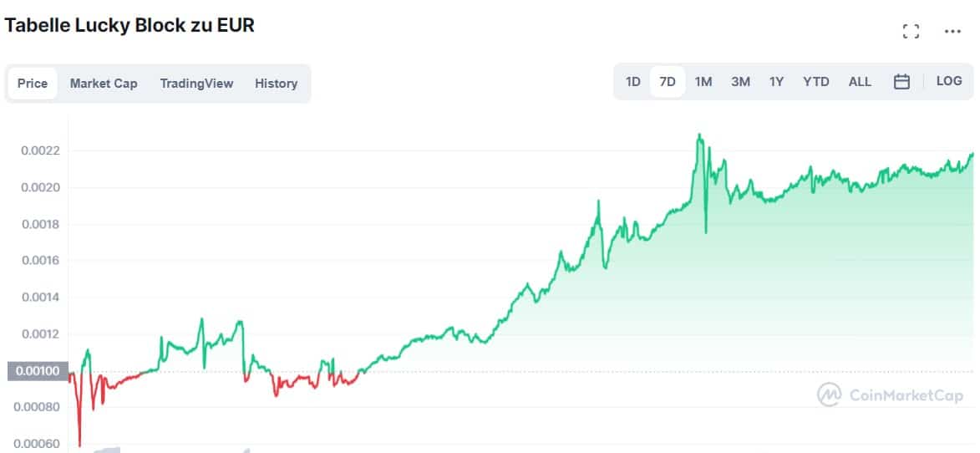Toggle the LOG scale button
980x453 pixels.
pos(949,81)
